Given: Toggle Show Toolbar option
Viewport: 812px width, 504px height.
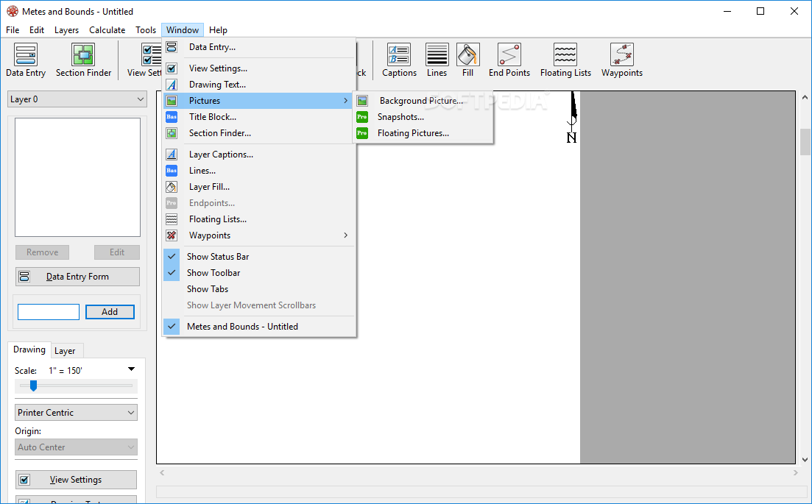Looking at the screenshot, I should click(259, 273).
